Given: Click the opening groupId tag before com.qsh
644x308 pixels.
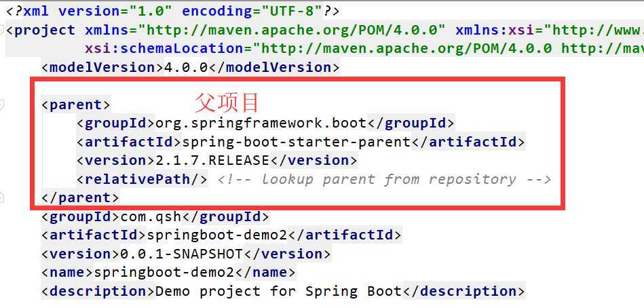Looking at the screenshot, I should click(81, 216).
